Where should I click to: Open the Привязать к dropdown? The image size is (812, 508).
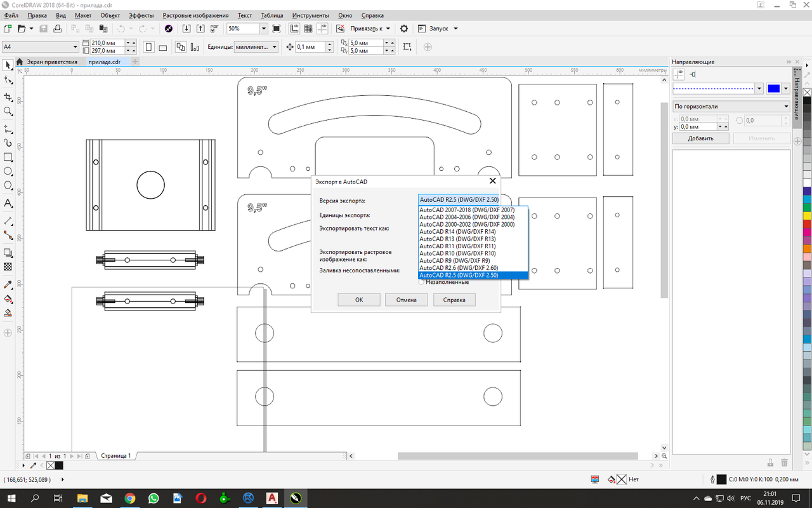tap(371, 29)
